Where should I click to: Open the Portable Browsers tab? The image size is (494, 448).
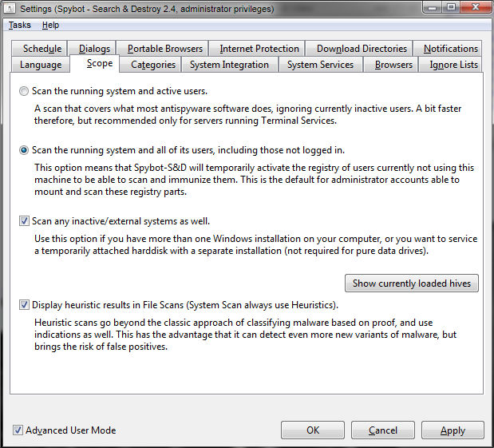162,49
